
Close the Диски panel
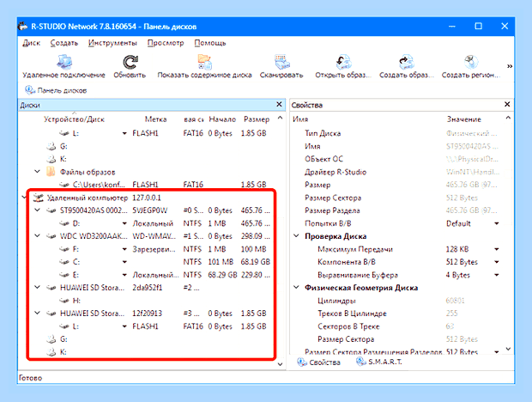pyautogui.click(x=279, y=104)
